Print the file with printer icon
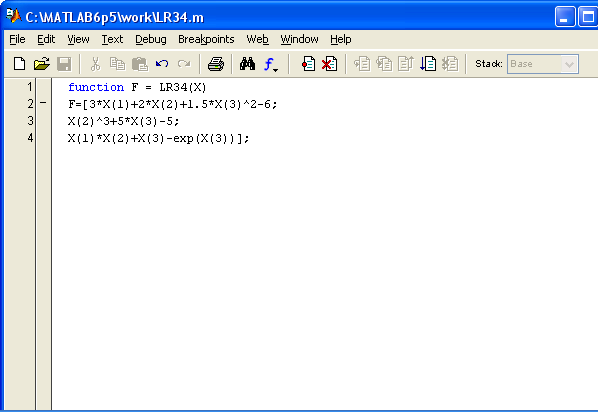 tap(216, 64)
